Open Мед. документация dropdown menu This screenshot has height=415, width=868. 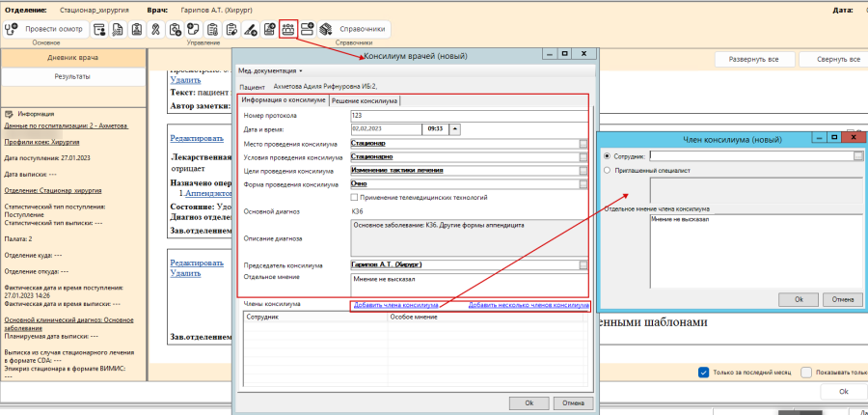point(271,70)
